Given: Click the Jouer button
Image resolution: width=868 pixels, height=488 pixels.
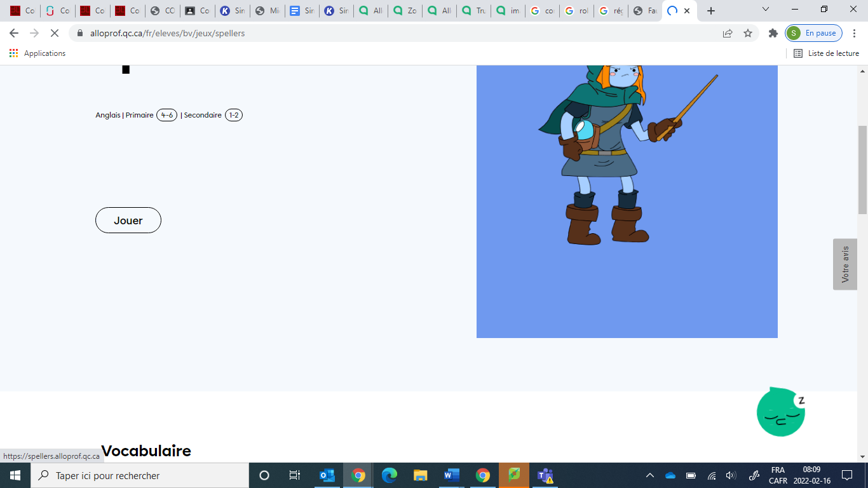Looking at the screenshot, I should click(x=128, y=220).
